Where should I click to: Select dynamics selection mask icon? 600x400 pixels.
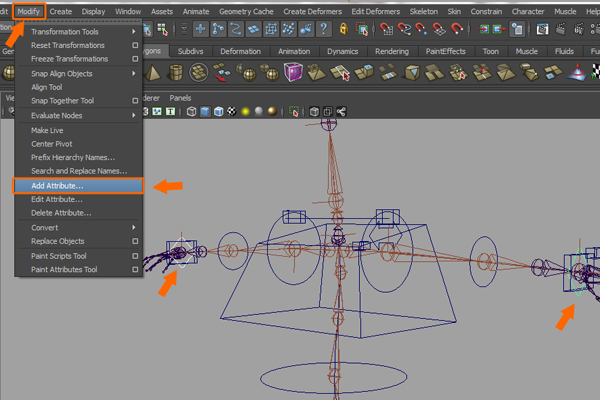pos(289,29)
